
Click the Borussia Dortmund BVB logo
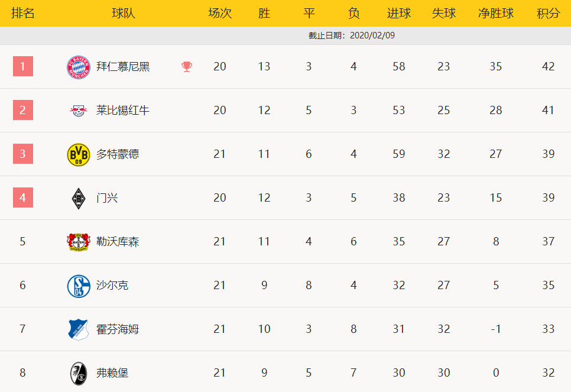(x=78, y=154)
